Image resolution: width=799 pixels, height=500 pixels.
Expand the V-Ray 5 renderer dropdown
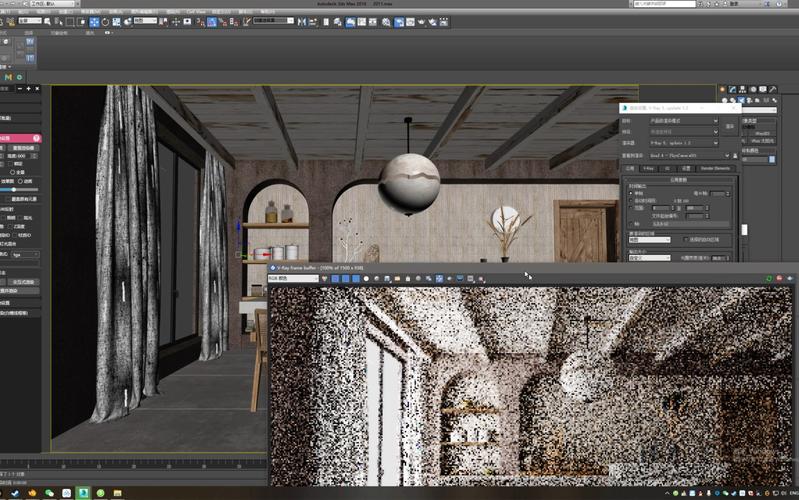point(684,143)
